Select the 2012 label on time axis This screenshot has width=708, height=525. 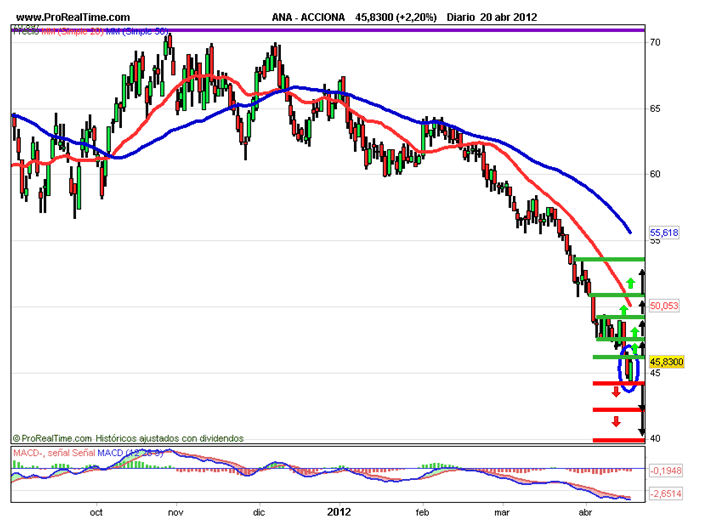coord(339,512)
